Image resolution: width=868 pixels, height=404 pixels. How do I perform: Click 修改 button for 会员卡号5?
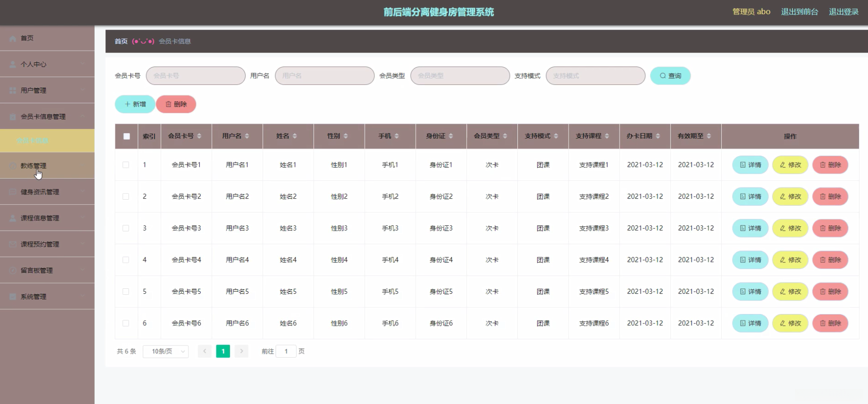[x=790, y=292]
